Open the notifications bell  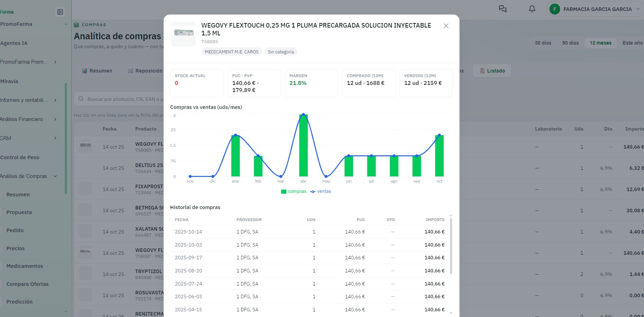pyautogui.click(x=532, y=9)
